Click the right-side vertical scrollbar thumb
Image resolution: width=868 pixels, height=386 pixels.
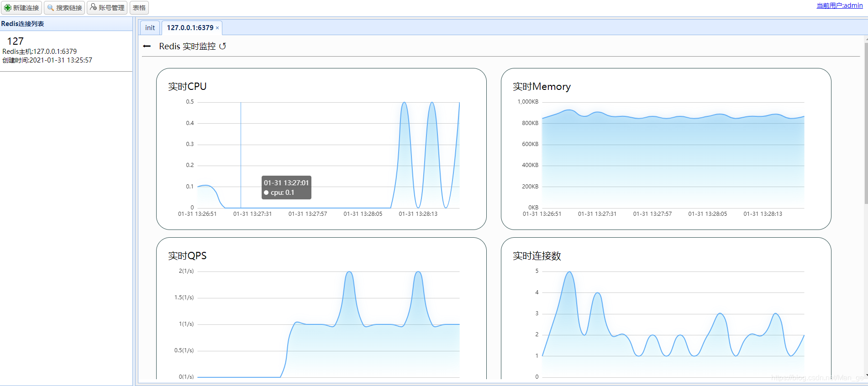click(866, 123)
